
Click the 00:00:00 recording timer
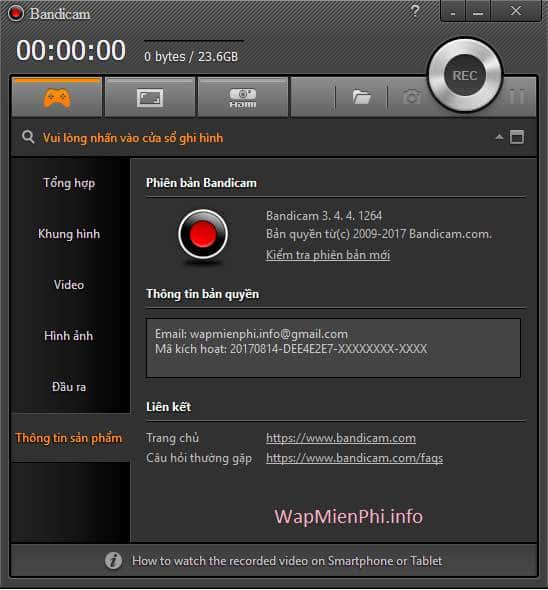[x=71, y=50]
